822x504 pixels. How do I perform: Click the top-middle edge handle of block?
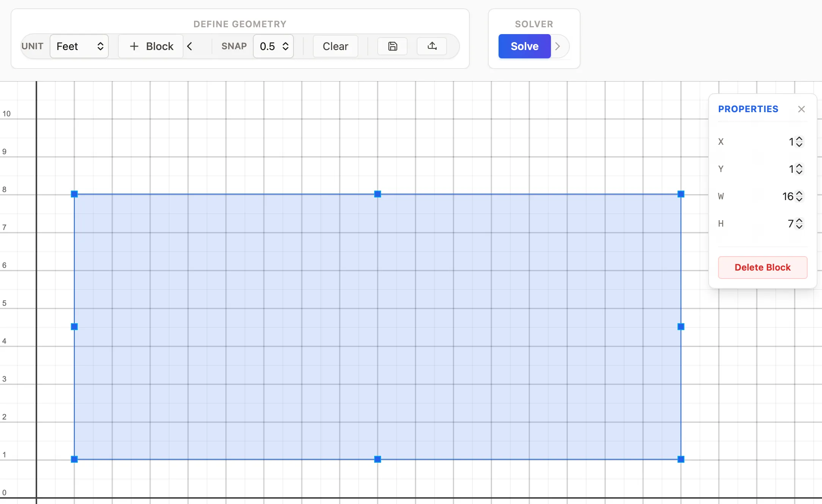[378, 194]
